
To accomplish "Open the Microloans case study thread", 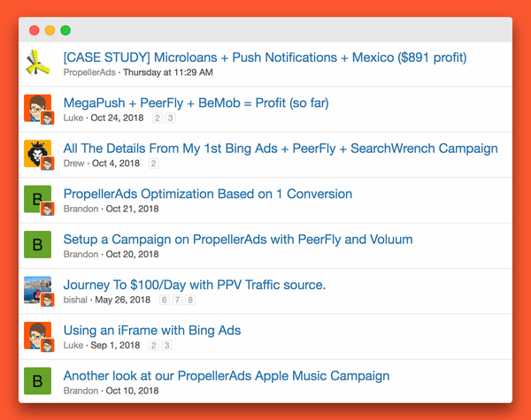I will (265, 57).
